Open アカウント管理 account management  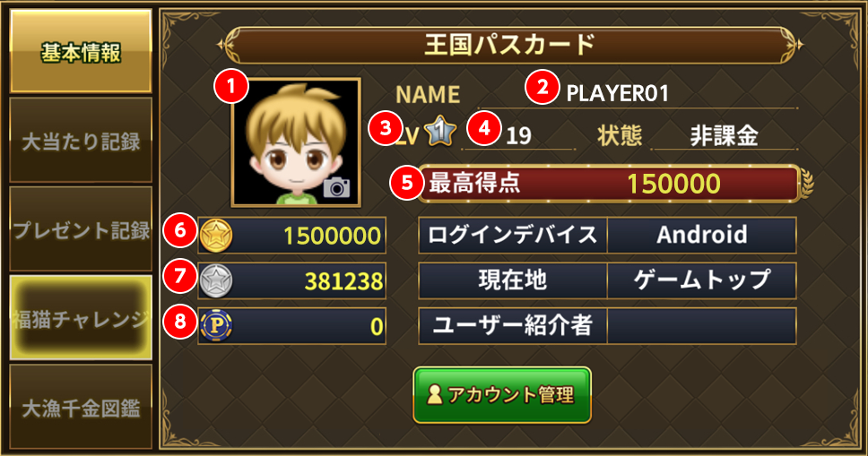[502, 395]
